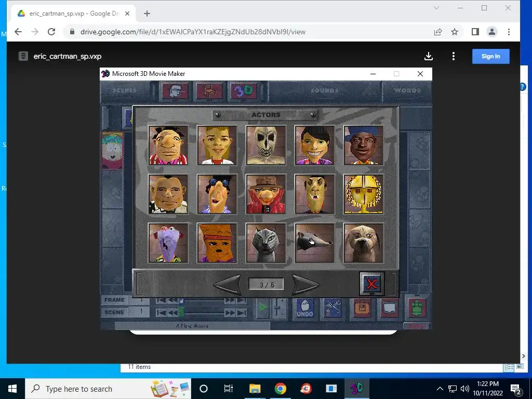This screenshot has width=532, height=399.
Task: Click the Chrome address bar URL
Action: pos(193,32)
